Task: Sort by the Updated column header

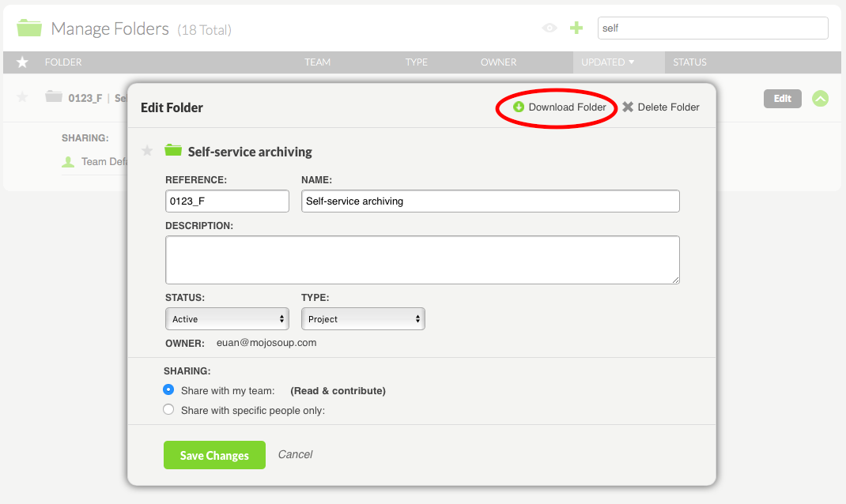Action: point(607,62)
